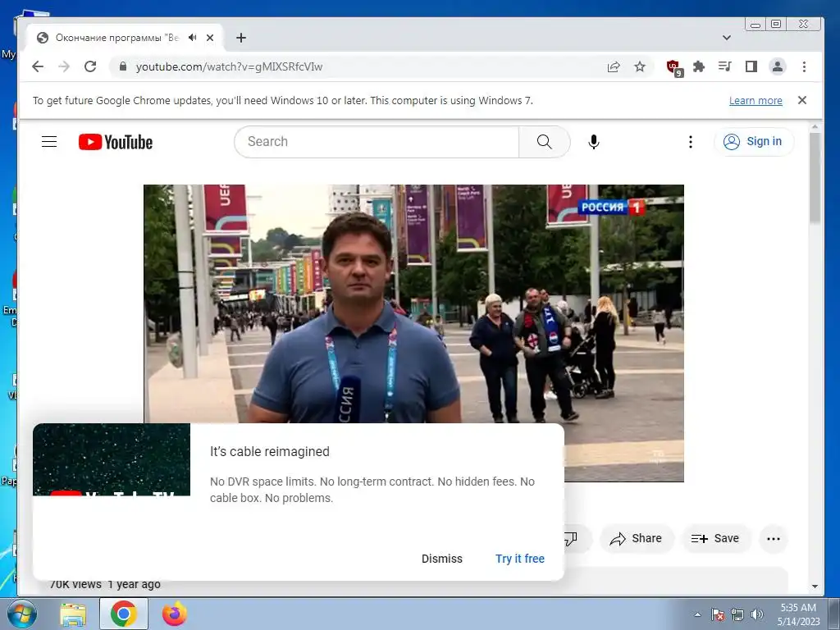The image size is (840, 630).
Task: Reload the YouTube page
Action: [x=90, y=66]
